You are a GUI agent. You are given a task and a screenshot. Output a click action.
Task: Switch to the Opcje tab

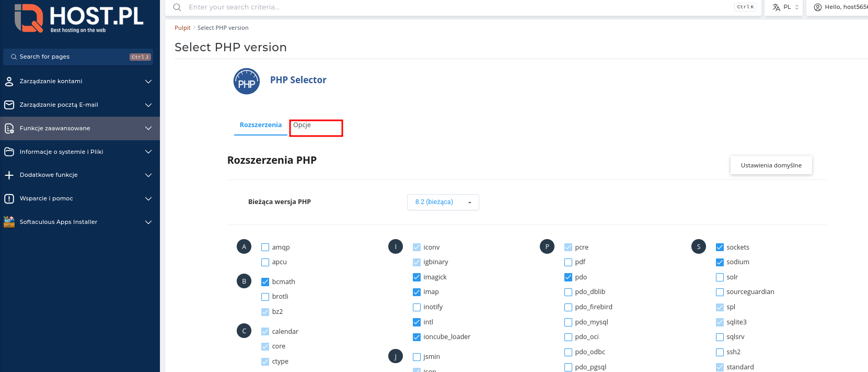click(x=302, y=125)
